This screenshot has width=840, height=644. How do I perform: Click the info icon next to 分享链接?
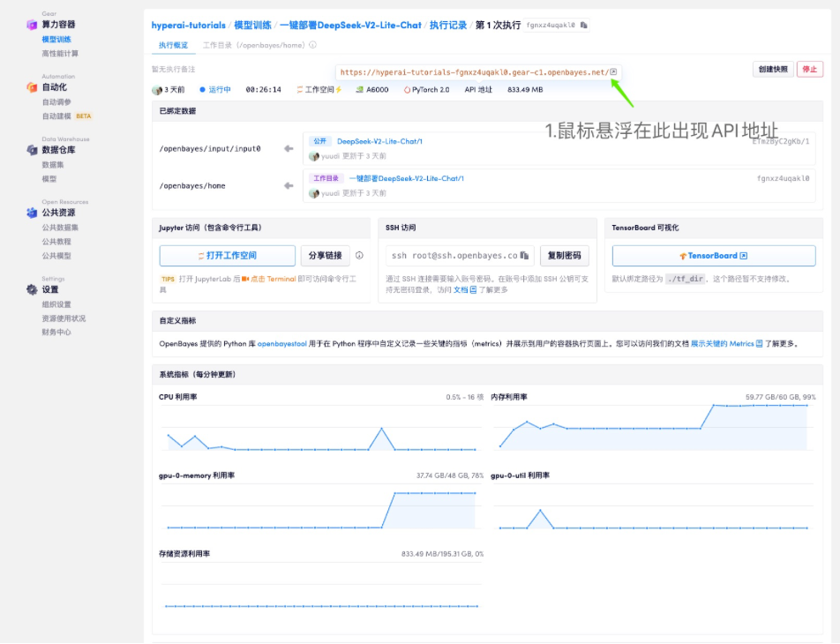(359, 256)
